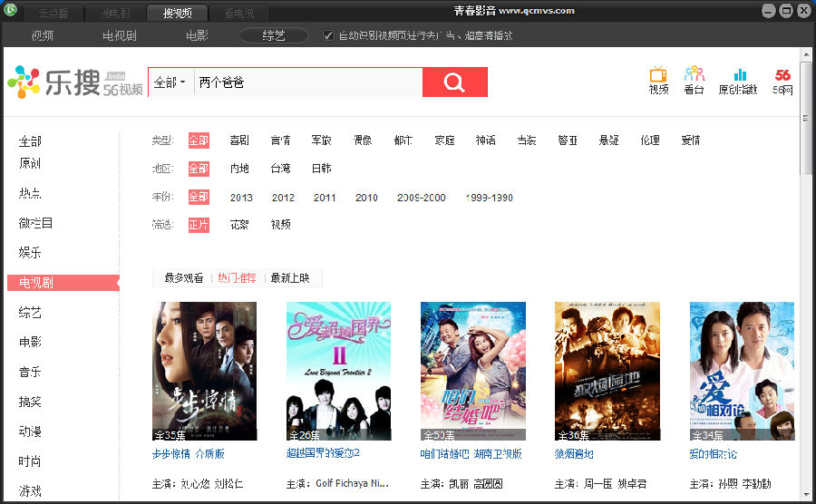Open the 全部 search scope dropdown

(170, 82)
